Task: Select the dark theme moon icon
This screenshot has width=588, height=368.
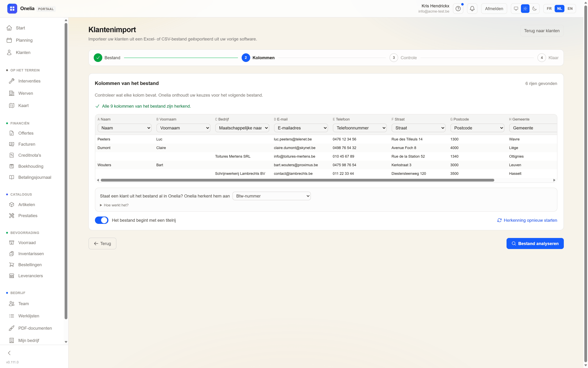Action: click(534, 9)
